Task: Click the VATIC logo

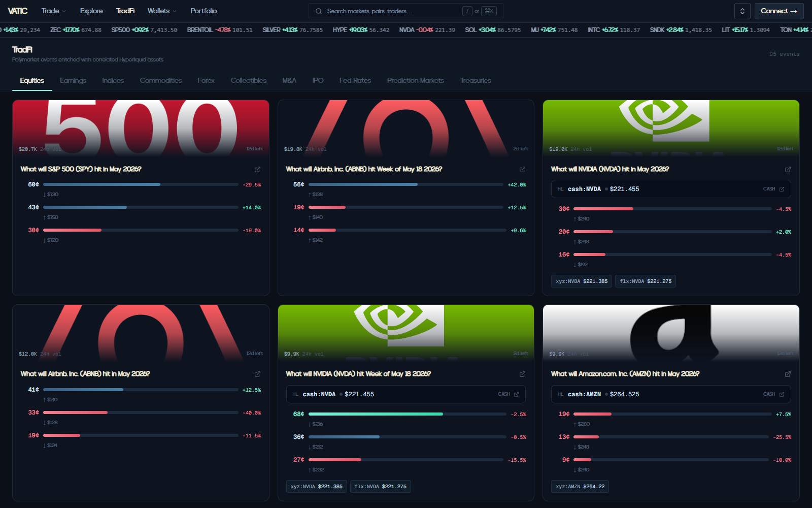Action: pos(18,11)
